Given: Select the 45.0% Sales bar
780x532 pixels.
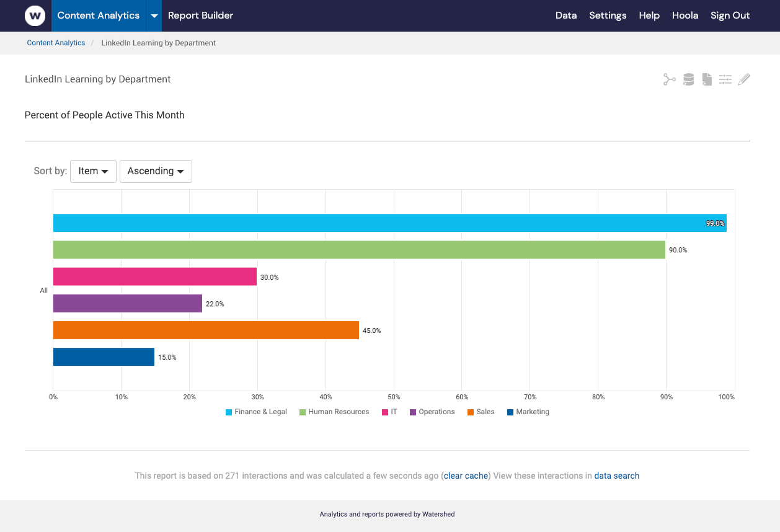Looking at the screenshot, I should tap(205, 330).
